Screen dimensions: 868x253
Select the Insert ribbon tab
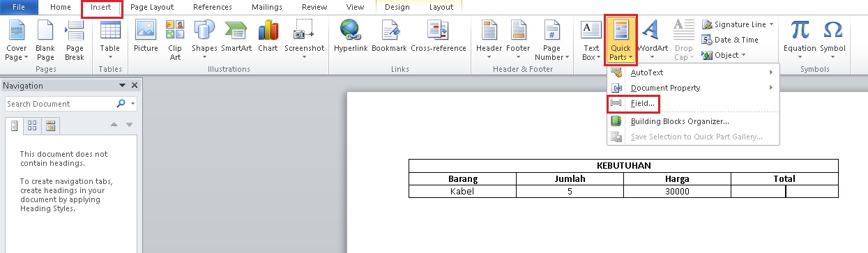point(101,8)
